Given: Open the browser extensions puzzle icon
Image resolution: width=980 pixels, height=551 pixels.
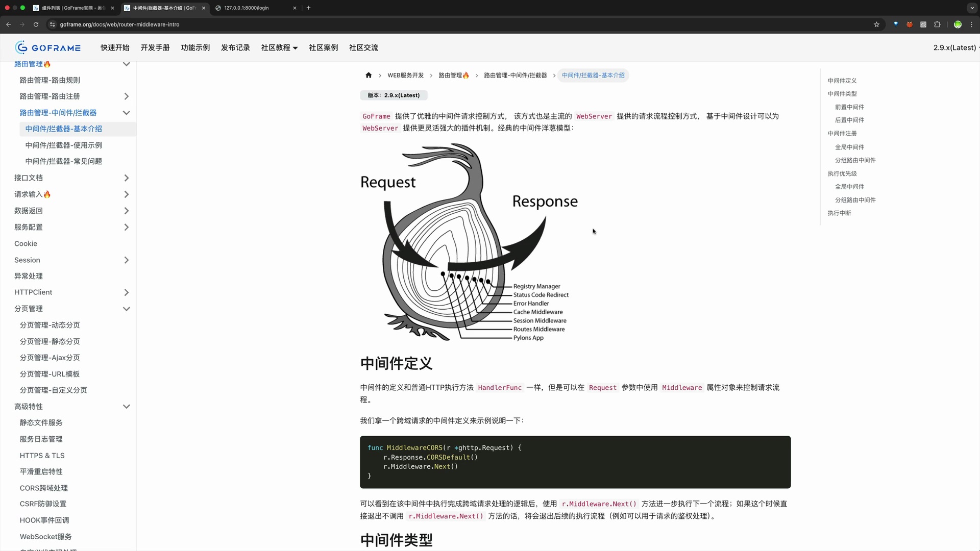Looking at the screenshot, I should (937, 24).
